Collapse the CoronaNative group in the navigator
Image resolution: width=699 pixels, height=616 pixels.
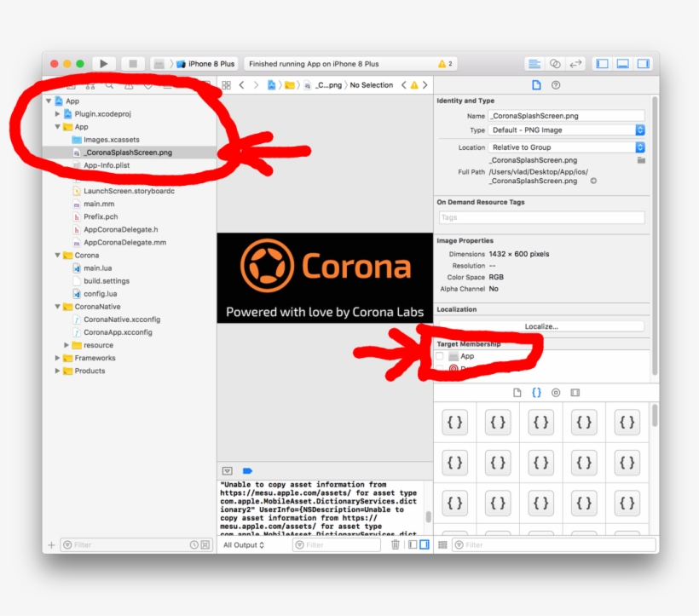[58, 306]
